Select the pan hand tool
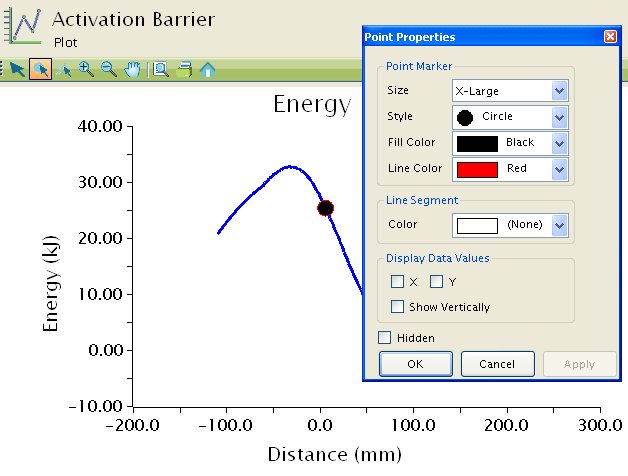 (x=132, y=69)
